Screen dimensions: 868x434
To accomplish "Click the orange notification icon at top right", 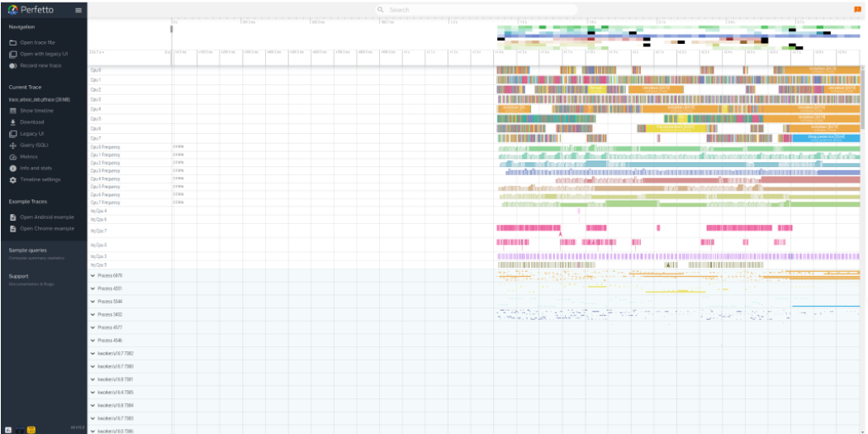I will 857,9.
